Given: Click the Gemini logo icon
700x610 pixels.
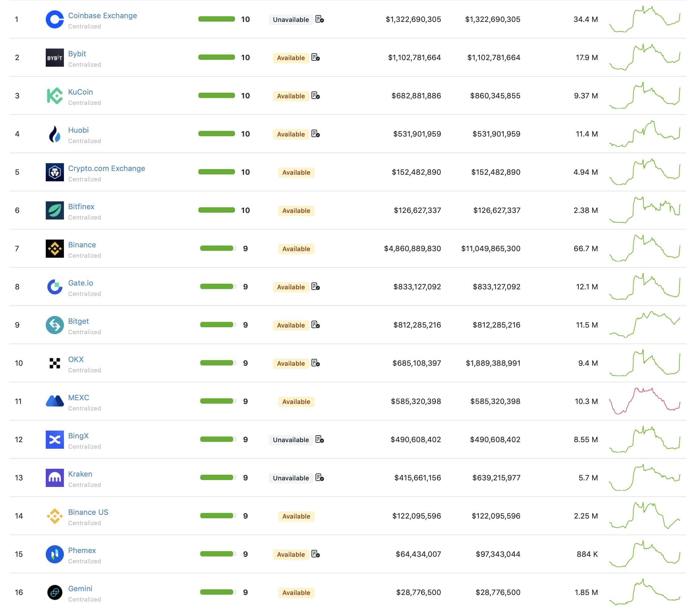Looking at the screenshot, I should click(x=55, y=592).
